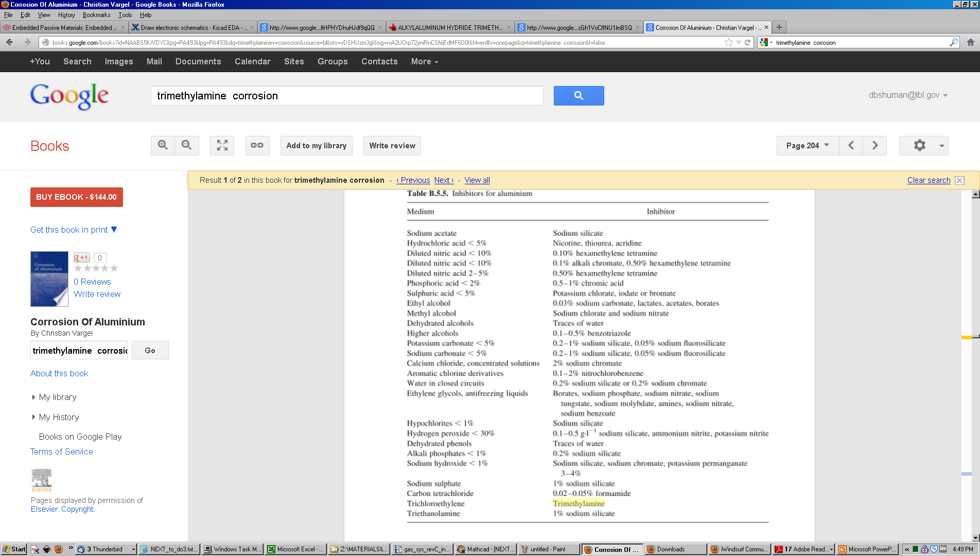Open the search engine selector dropdown
Screen dimensions: 980x556
pos(766,42)
